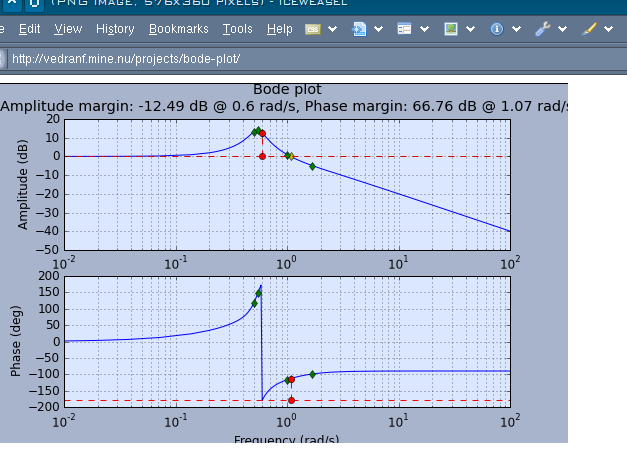Open the Tools menu
This screenshot has height=472, width=627.
238,29
